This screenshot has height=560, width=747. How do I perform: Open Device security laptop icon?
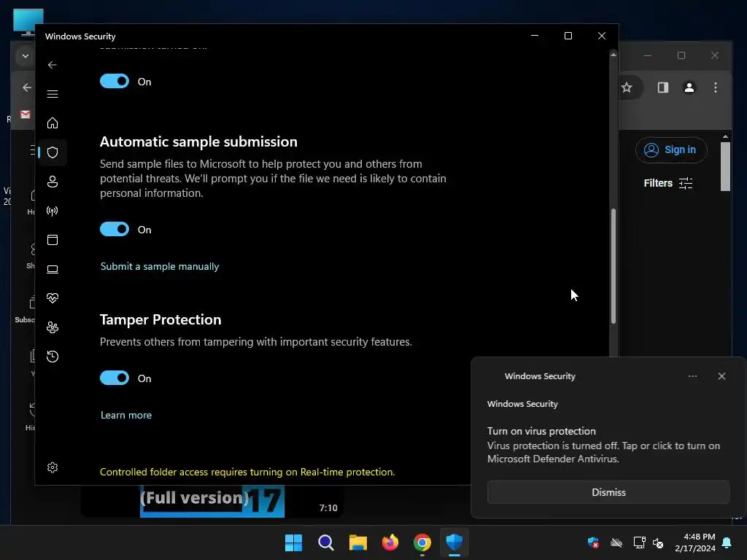click(53, 269)
